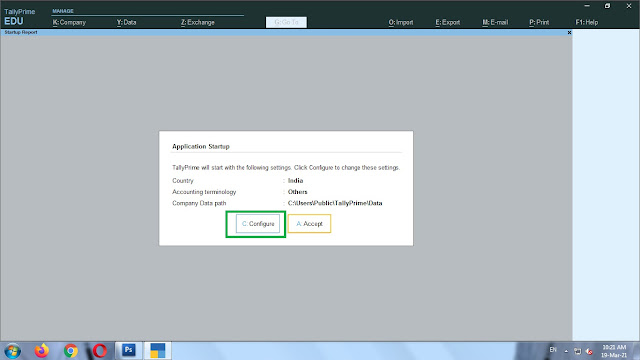Click the C: Configure button
Screen dimensions: 640x360
[258, 224]
